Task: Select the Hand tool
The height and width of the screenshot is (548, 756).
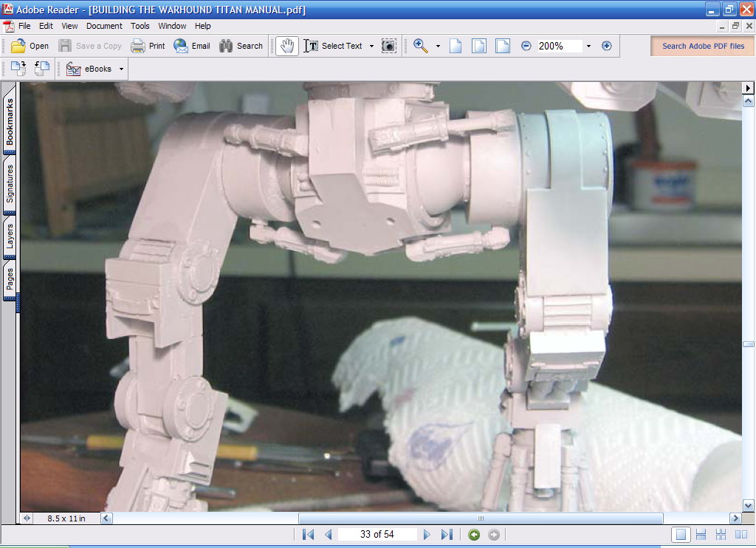Action: point(287,46)
